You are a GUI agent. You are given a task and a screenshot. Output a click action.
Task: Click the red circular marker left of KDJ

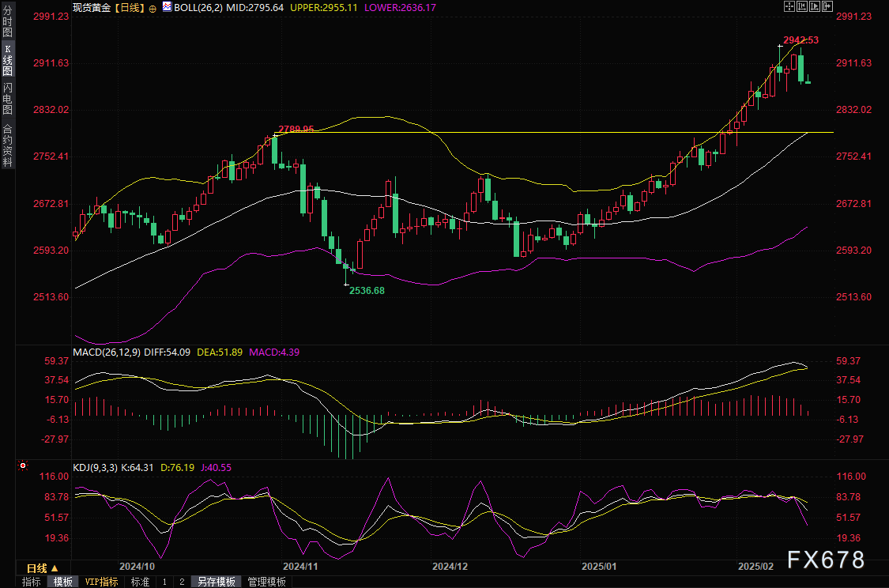click(22, 467)
